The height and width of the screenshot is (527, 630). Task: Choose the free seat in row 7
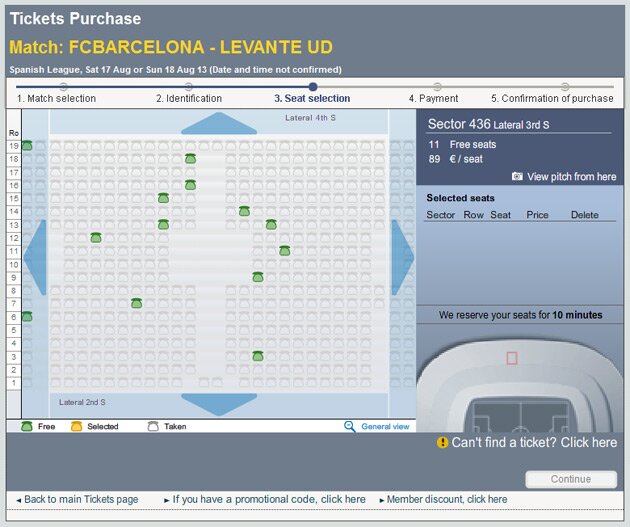click(136, 303)
